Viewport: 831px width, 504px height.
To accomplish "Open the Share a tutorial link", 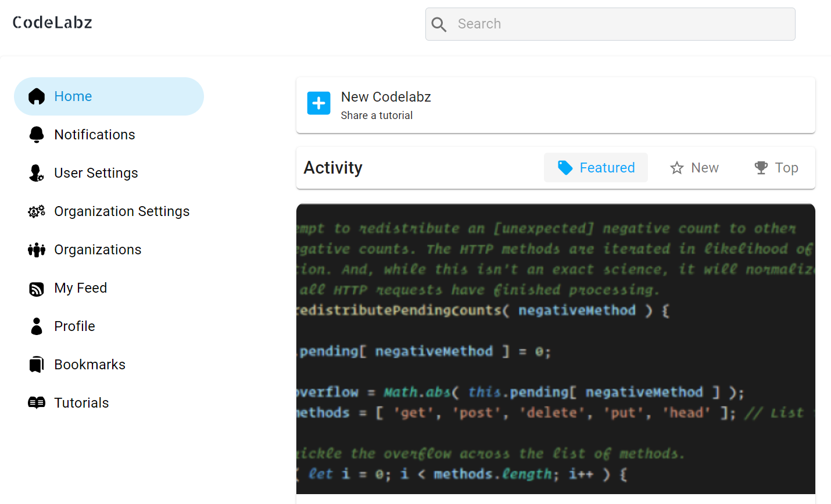I will click(377, 115).
